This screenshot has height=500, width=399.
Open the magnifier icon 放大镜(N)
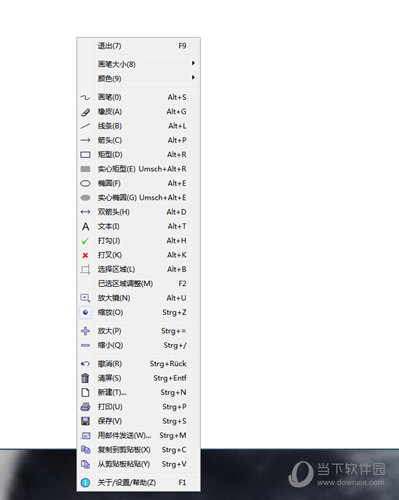coord(85,298)
